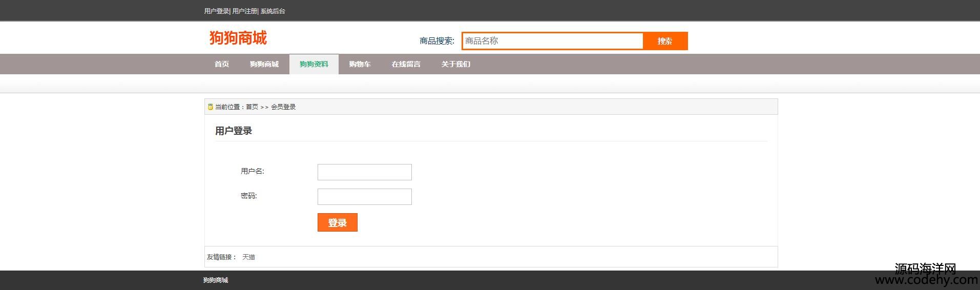
Task: Click the 商品搜索: label
Action: (437, 41)
